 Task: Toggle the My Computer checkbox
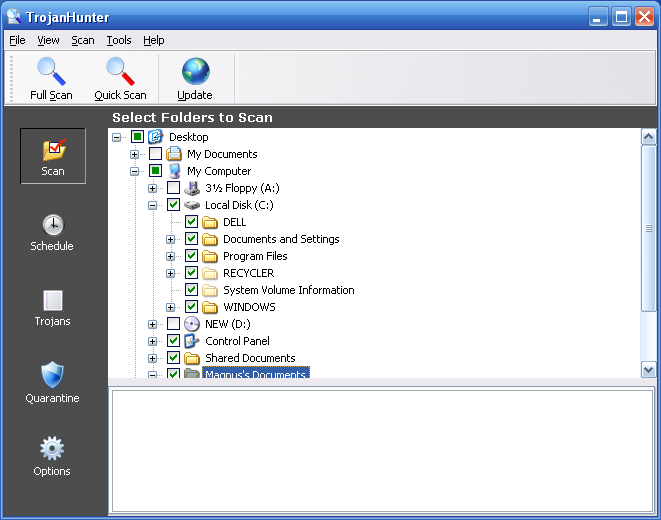point(156,171)
